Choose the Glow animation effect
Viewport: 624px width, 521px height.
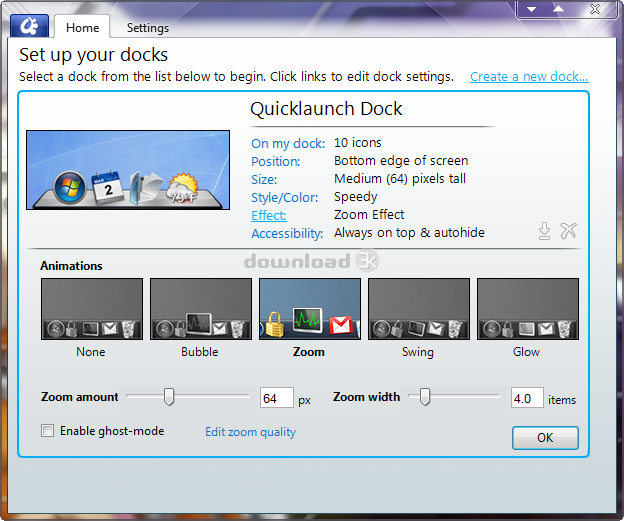(527, 309)
